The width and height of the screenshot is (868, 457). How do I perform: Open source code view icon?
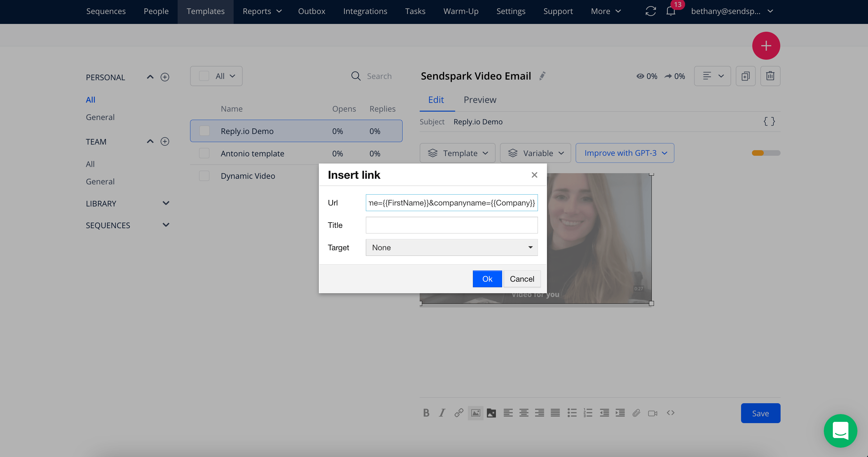[x=670, y=413]
